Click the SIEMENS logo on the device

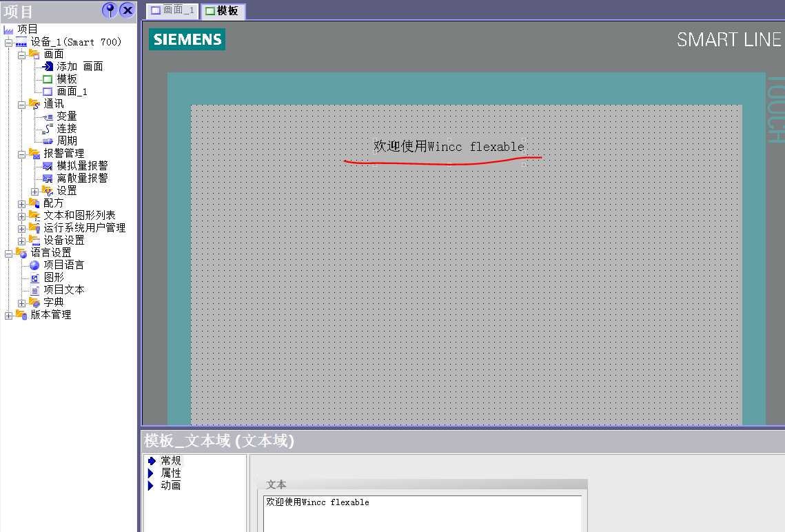point(187,39)
